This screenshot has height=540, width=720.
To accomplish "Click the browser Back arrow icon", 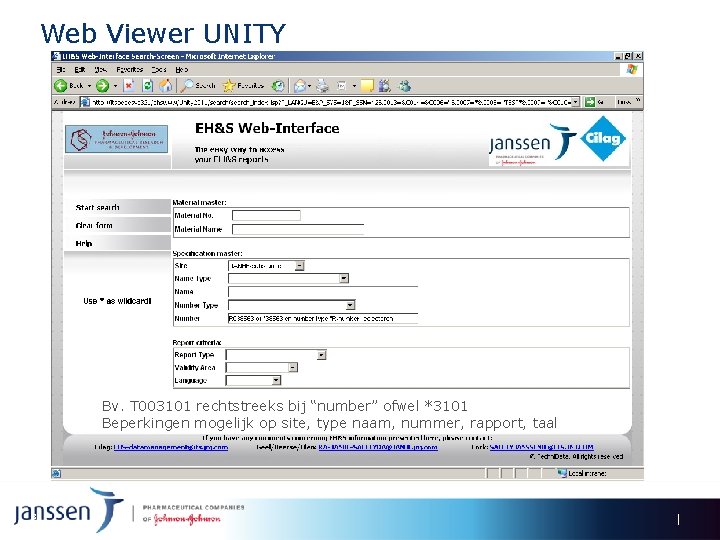I will coord(60,86).
